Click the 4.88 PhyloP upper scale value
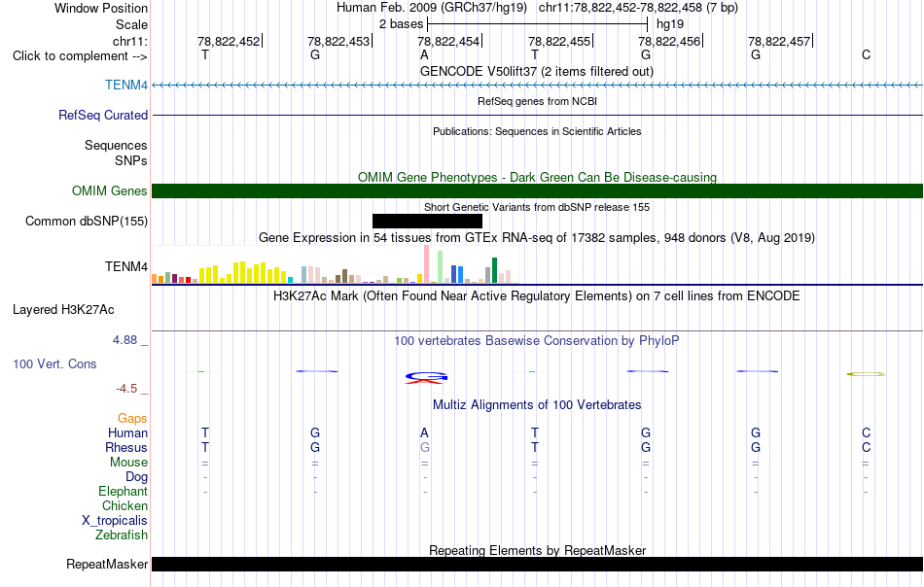Viewport: 924px width, 587px height. (x=124, y=340)
